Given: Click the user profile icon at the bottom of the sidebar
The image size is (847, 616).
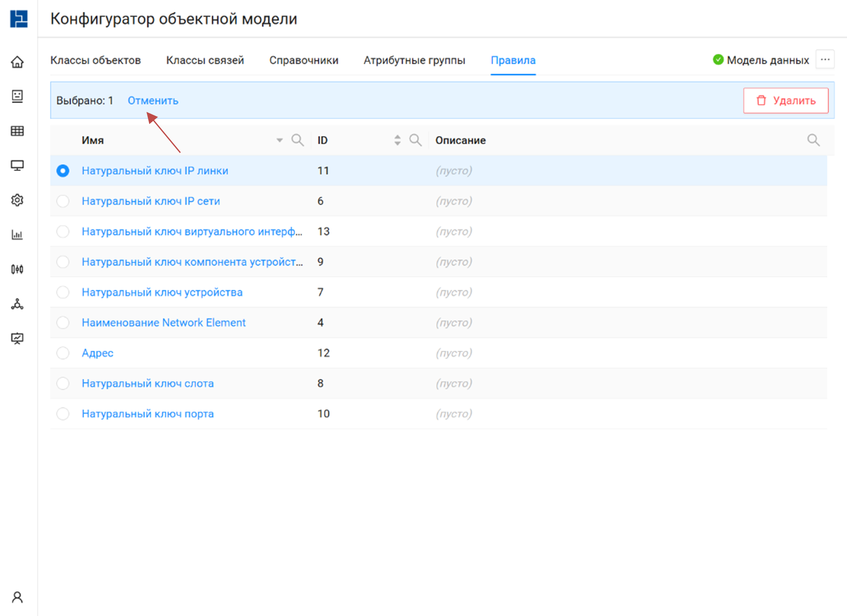Looking at the screenshot, I should [17, 597].
